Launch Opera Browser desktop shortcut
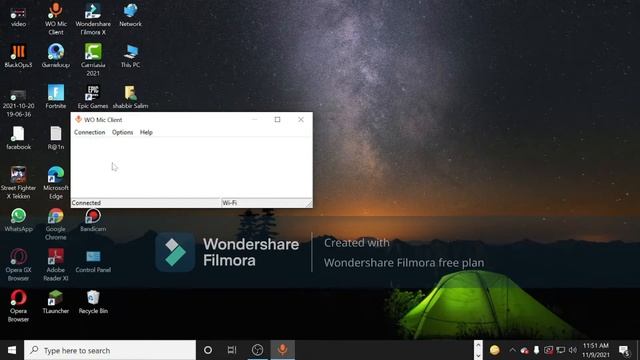This screenshot has width=640, height=360. coord(18,306)
